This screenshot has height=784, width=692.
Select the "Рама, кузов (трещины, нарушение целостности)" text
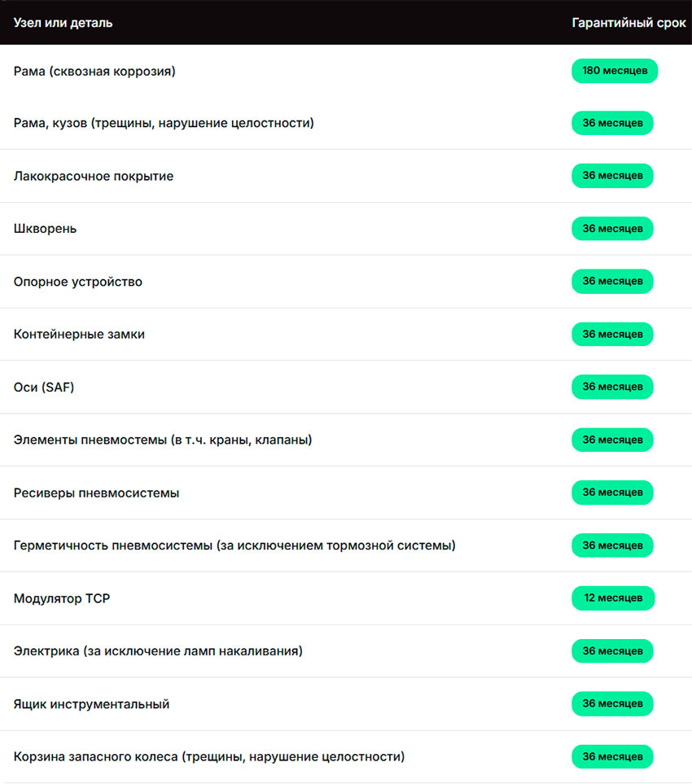164,124
